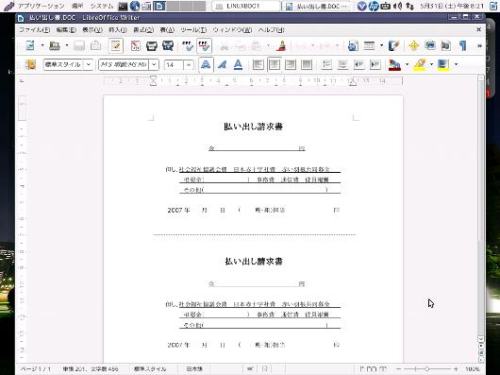Apply the font color swatch
This screenshot has width=500, height=375.
pyautogui.click(x=395, y=64)
